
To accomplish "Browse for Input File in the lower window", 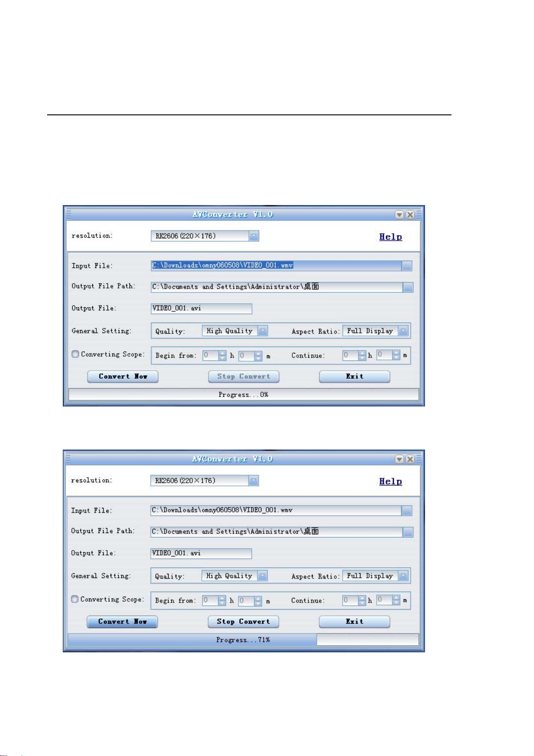I will coord(407,511).
